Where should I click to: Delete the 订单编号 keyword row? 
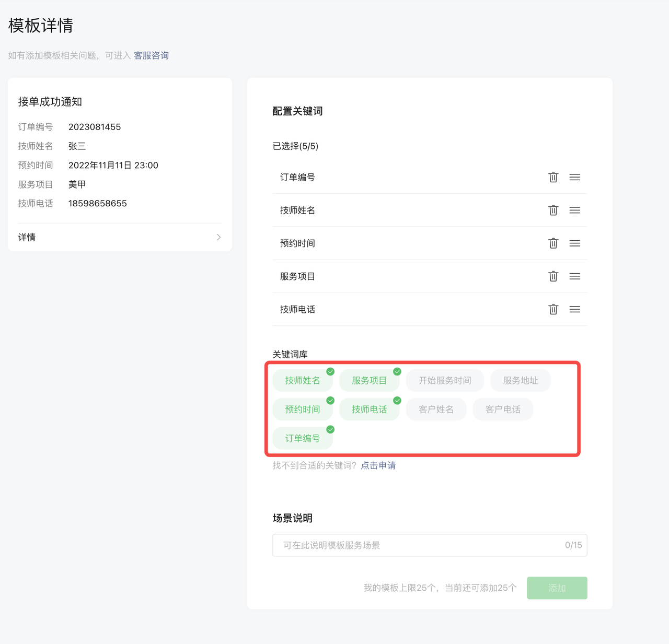(553, 177)
